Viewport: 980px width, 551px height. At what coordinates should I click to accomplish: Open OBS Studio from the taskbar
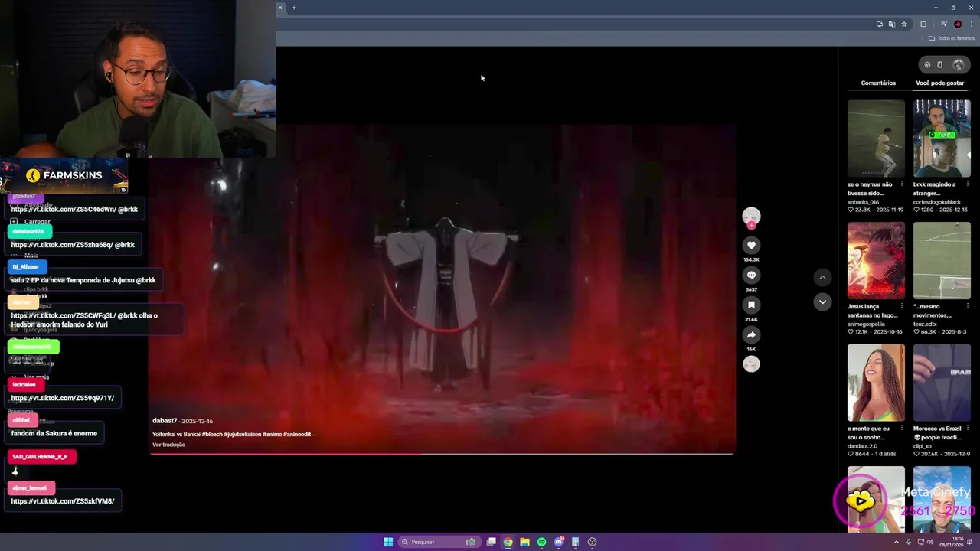click(592, 542)
